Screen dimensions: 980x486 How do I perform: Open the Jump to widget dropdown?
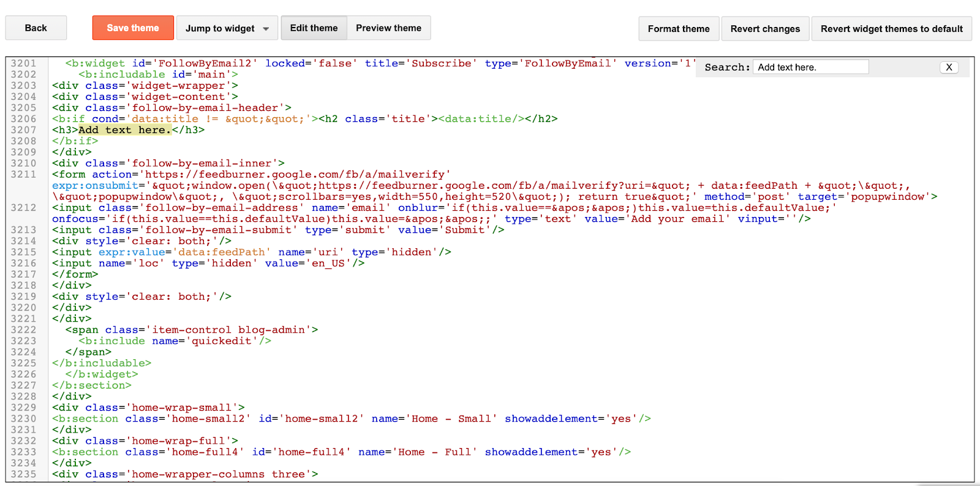tap(227, 28)
